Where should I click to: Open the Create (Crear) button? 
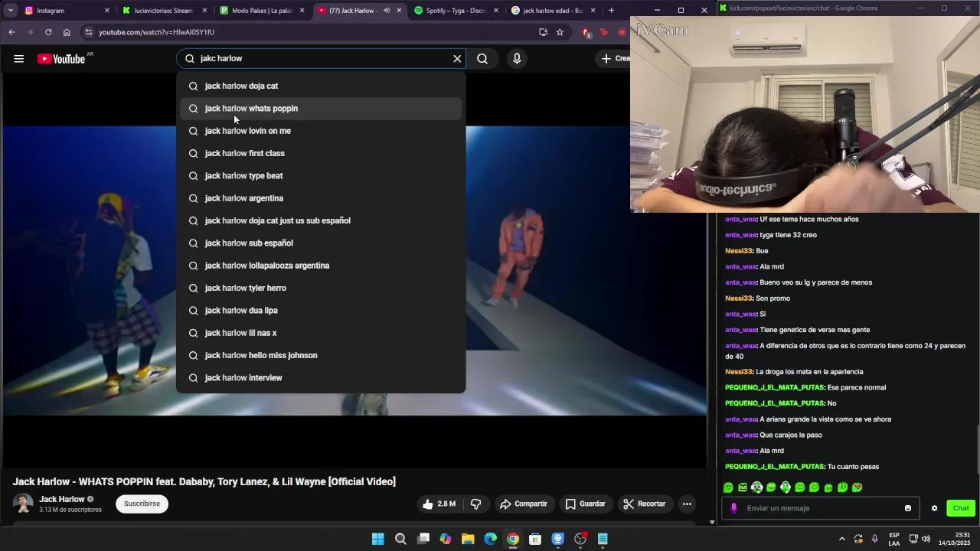[x=615, y=59]
